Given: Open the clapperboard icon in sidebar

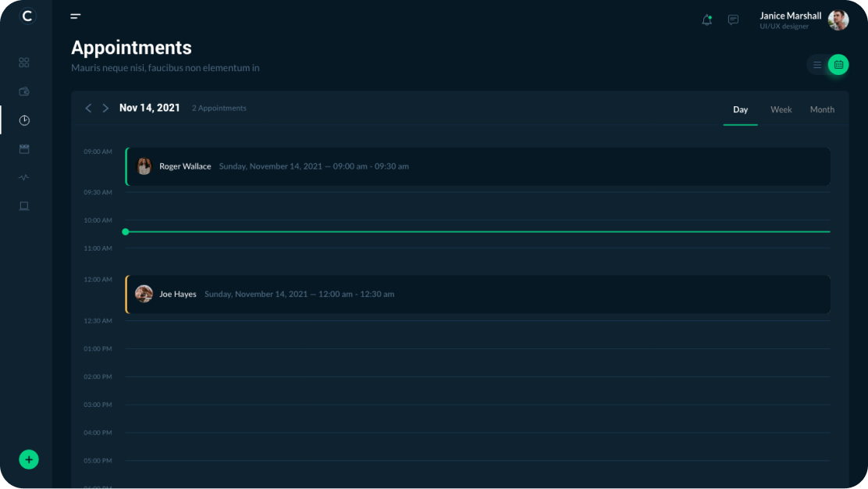Looking at the screenshot, I should click(x=24, y=148).
